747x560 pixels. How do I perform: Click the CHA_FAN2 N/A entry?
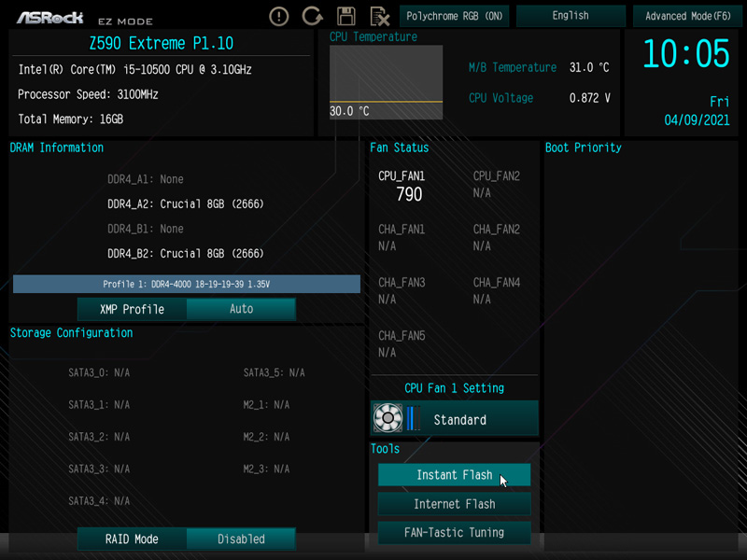pos(497,238)
